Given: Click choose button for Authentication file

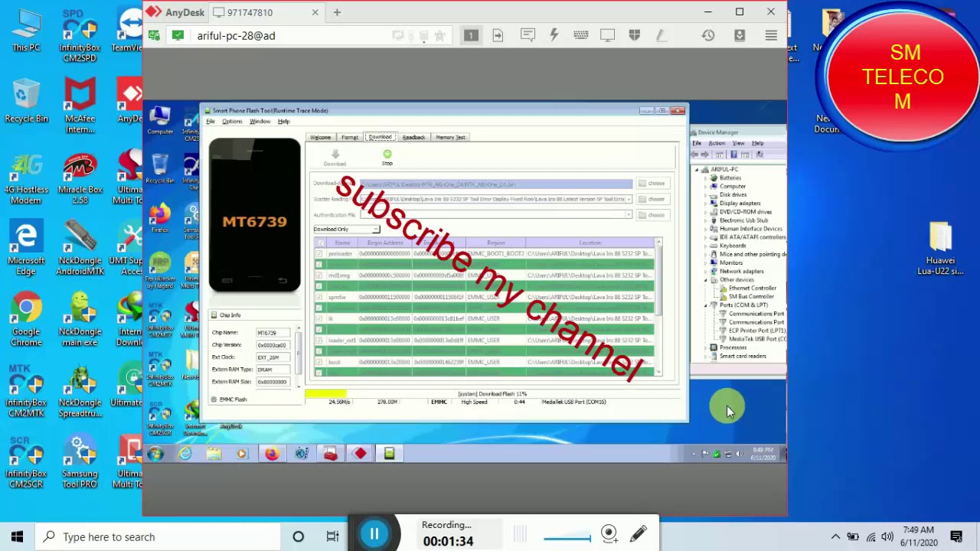Looking at the screenshot, I should tap(653, 215).
